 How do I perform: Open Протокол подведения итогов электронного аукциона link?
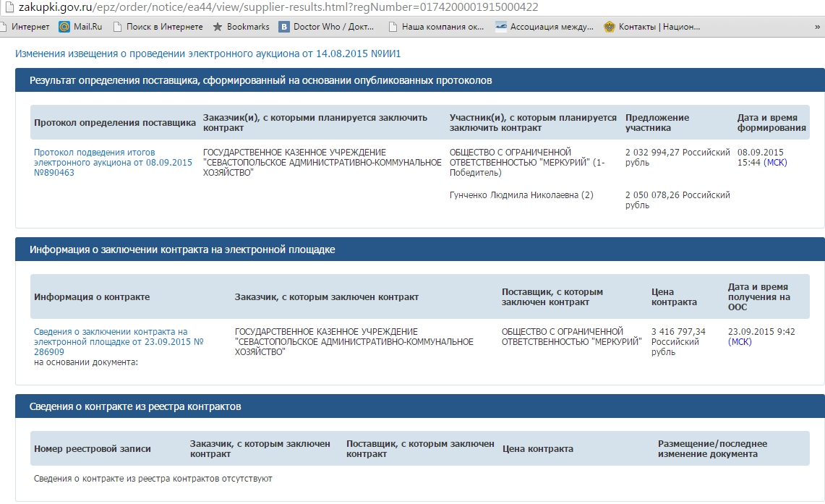pos(113,163)
